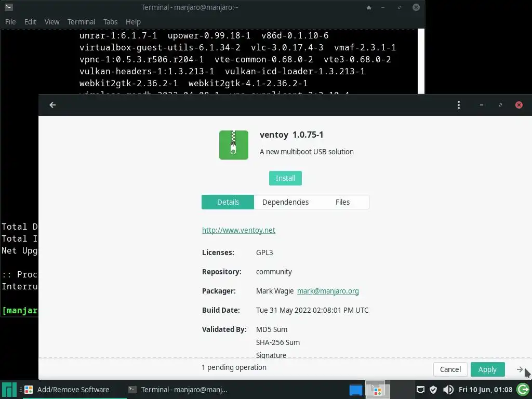The image size is (532, 399).
Task: Open the File menu in Terminal
Action: pos(10,22)
